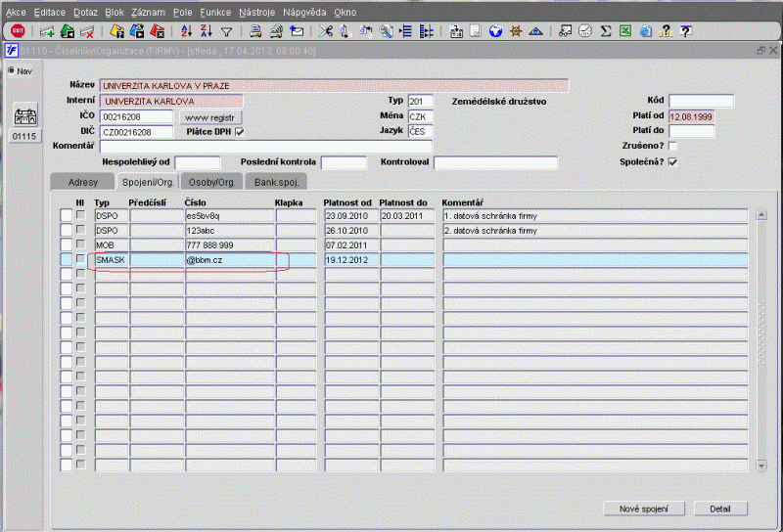Click the brown ship wheel icon
The height and width of the screenshot is (532, 783).
[x=516, y=31]
